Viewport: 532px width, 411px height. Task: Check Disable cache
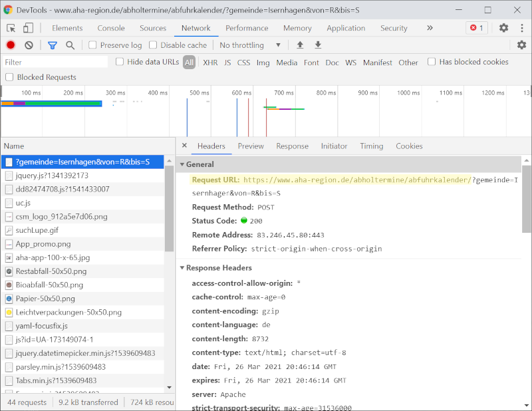(153, 45)
